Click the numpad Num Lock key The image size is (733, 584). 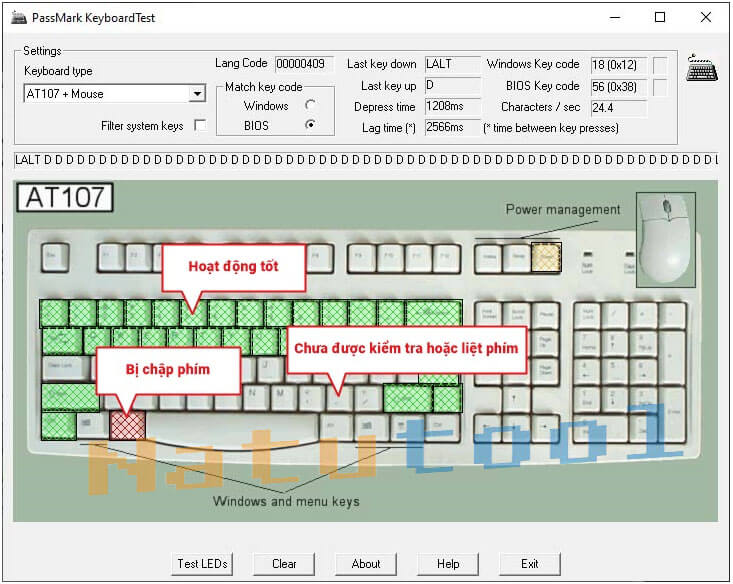(x=588, y=316)
